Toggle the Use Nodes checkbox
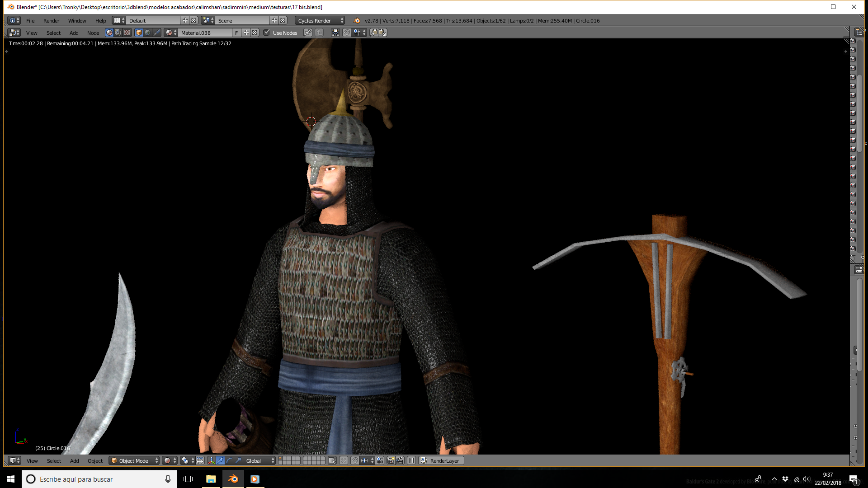Screen dimensions: 868x488 (267, 33)
